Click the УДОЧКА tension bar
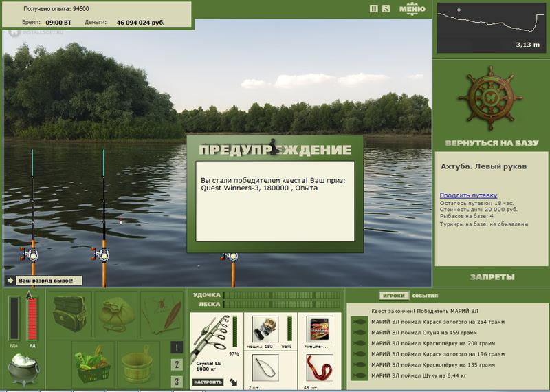The width and height of the screenshot is (550, 392). [x=282, y=295]
